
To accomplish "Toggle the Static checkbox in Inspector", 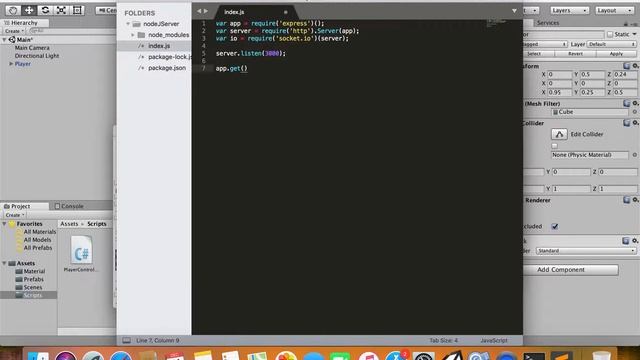I will click(610, 35).
